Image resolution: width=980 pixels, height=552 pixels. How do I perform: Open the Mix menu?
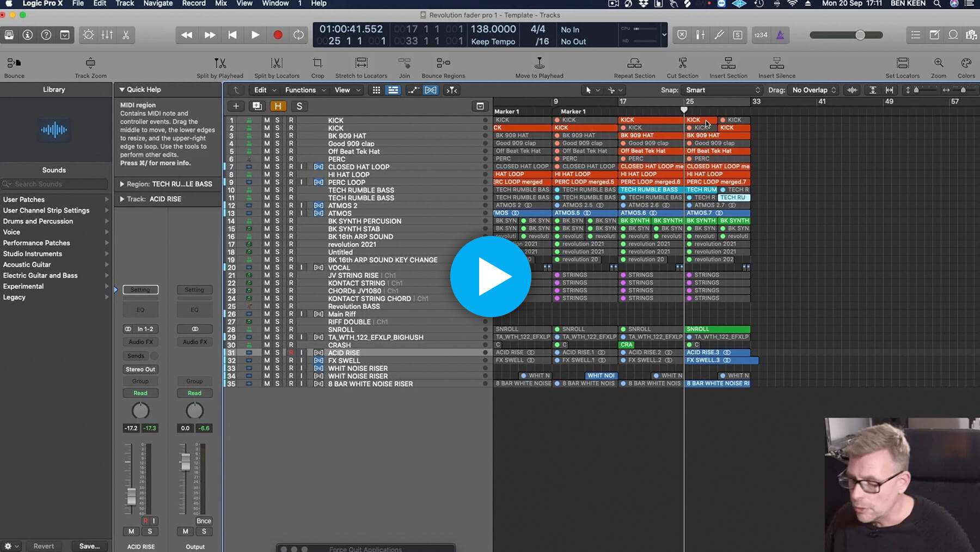pos(221,3)
